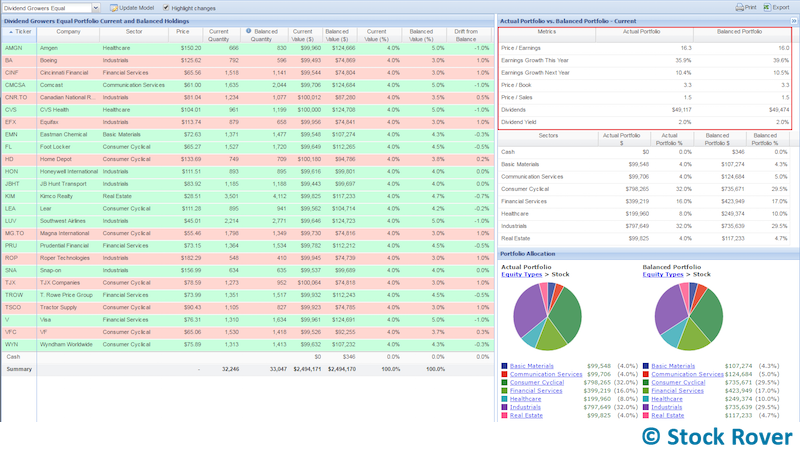Click Balanced Portfolio Equity Types link
This screenshot has height=453, width=800.
[663, 274]
